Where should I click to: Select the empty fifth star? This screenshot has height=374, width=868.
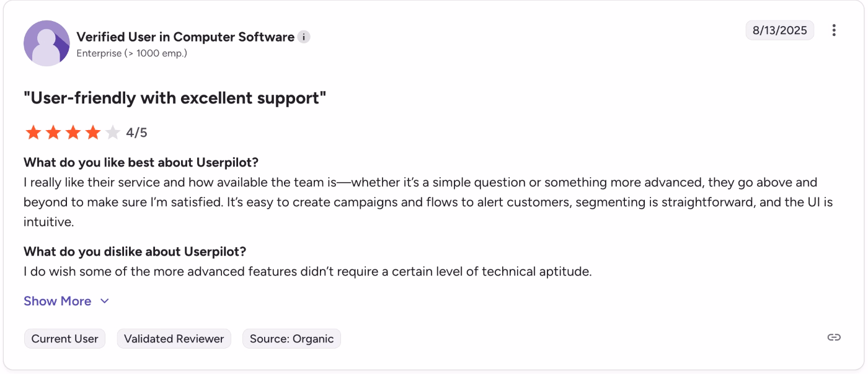point(112,132)
